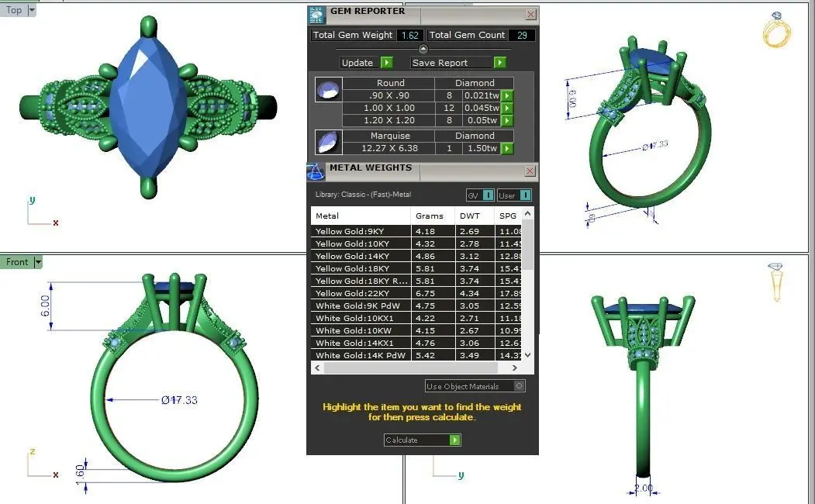Select the White Gold:14KX1 row
Image resolution: width=815 pixels, height=504 pixels.
pos(416,343)
